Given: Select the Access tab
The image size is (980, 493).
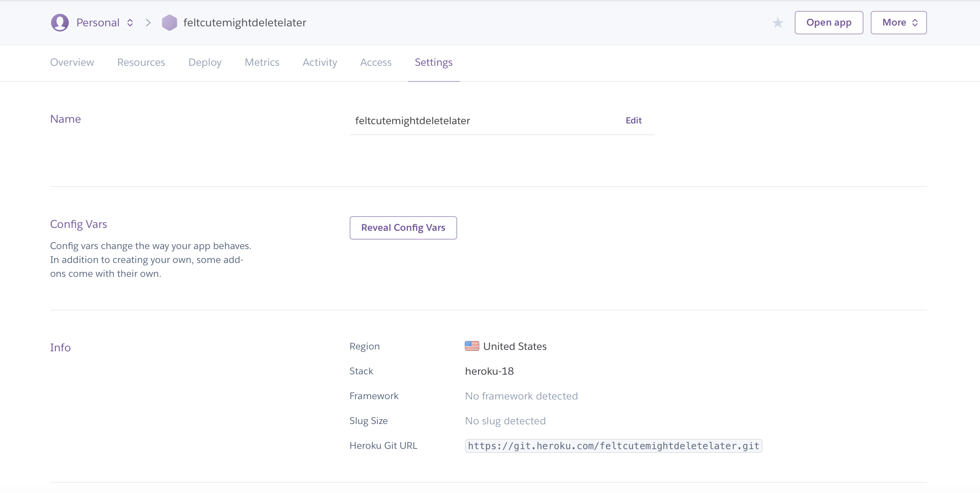Looking at the screenshot, I should click(x=376, y=62).
